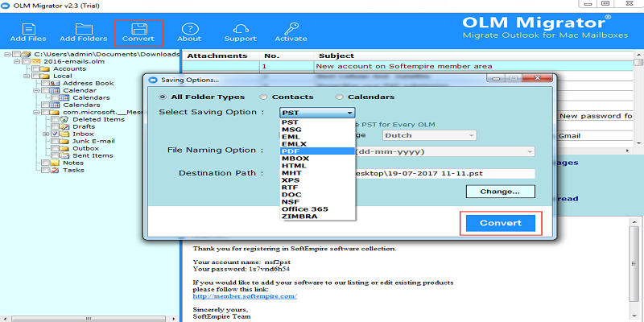Viewport: 644px width, 322px height.
Task: Choose PDF from the saving options list
Action: click(x=317, y=151)
